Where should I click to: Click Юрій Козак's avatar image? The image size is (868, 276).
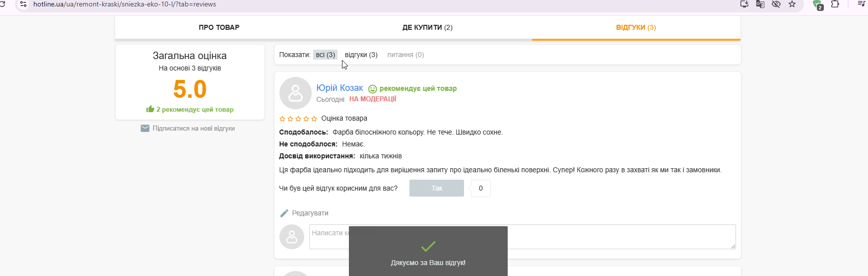(x=295, y=93)
